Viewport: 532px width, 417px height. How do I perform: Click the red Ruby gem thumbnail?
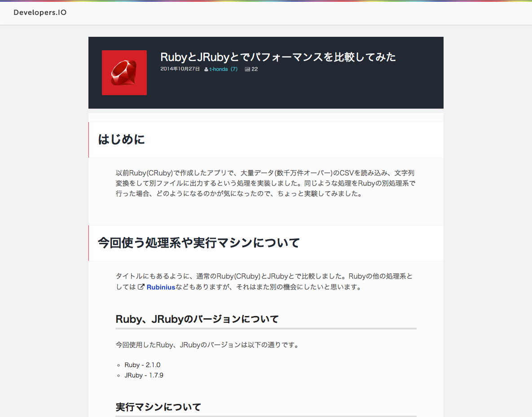124,73
